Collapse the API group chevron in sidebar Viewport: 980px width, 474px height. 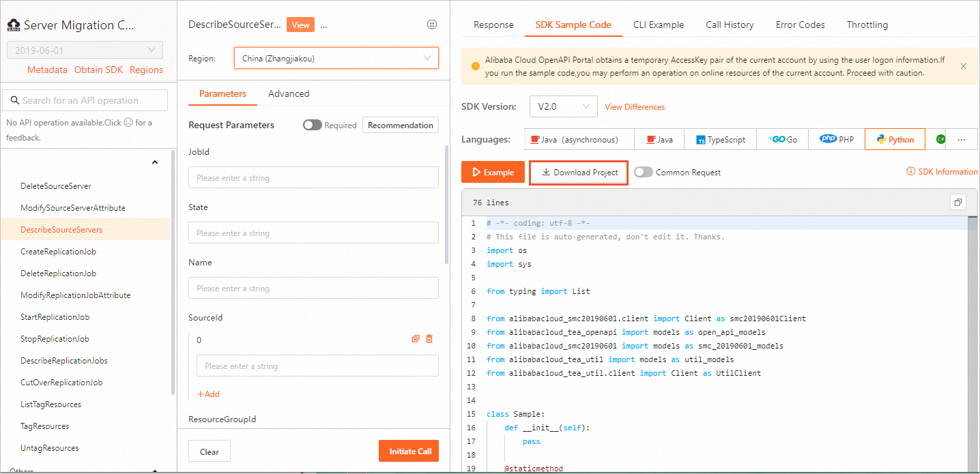point(155,162)
